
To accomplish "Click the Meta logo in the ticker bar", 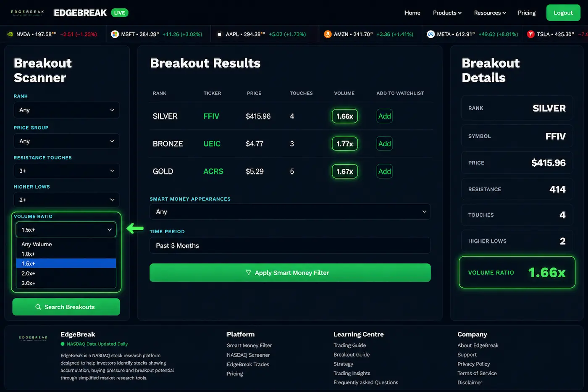I will 430,34.
